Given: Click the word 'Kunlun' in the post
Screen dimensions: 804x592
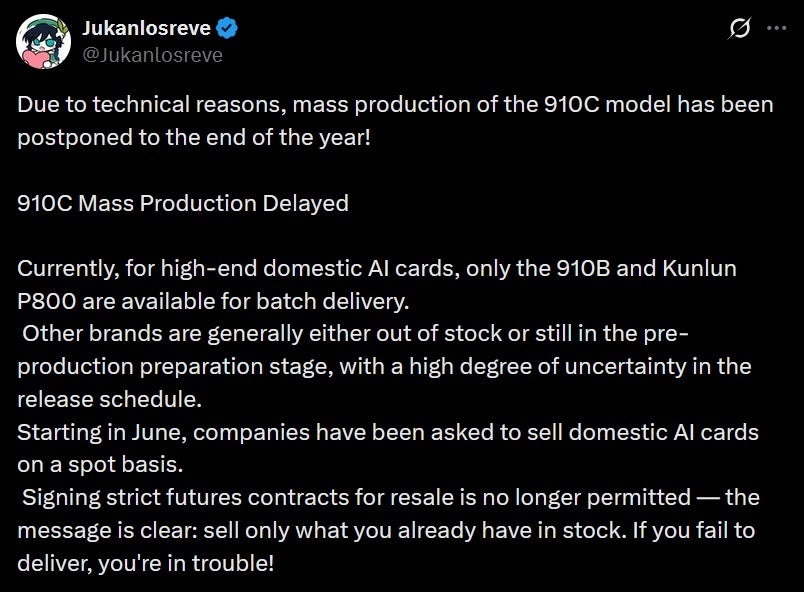Looking at the screenshot, I should pyautogui.click(x=699, y=269).
